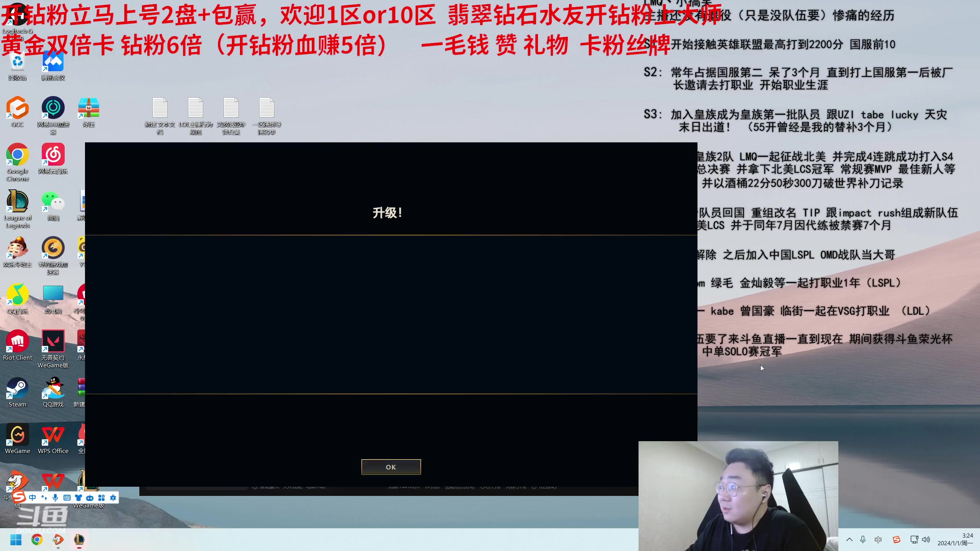980x551 pixels.
Task: Select the 一区演员导演名单 text file
Action: point(267,116)
